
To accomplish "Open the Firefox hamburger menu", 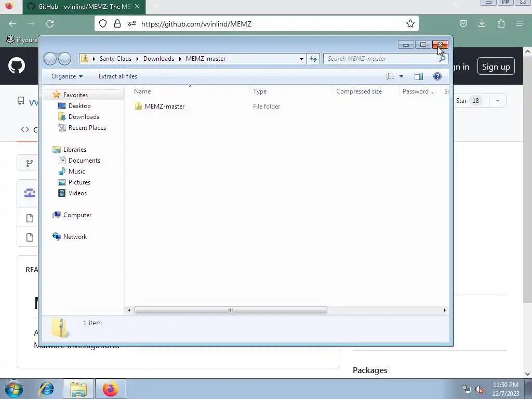I will click(520, 24).
